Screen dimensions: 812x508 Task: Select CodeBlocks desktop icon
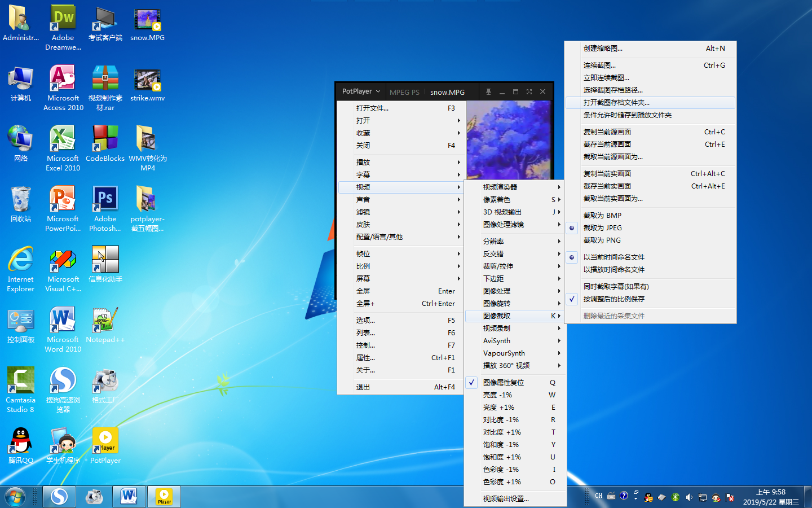[105, 144]
